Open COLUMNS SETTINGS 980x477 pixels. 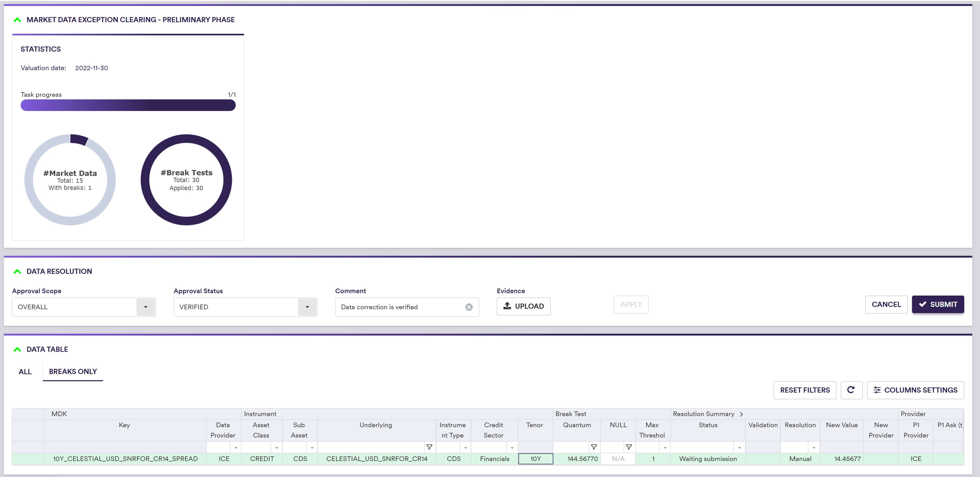[x=915, y=389]
